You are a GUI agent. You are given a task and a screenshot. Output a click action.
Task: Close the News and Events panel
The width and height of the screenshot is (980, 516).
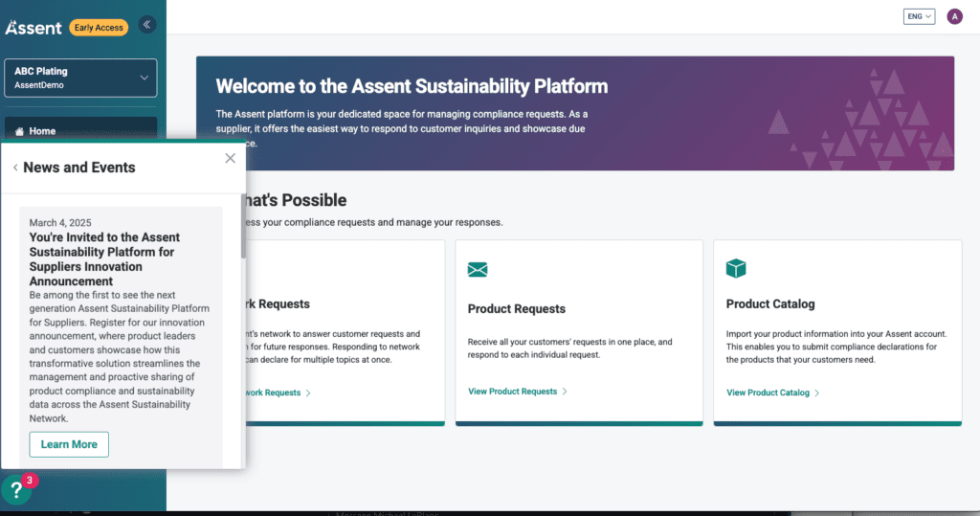click(x=230, y=158)
